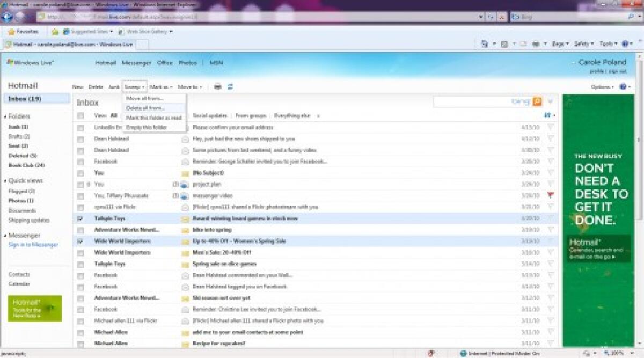Click the Windows Live logo
Image resolution: width=644 pixels, height=358 pixels.
point(30,63)
